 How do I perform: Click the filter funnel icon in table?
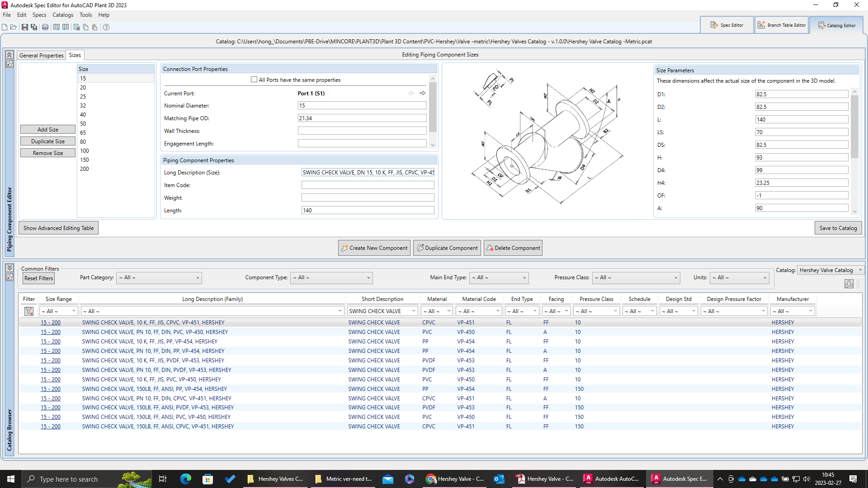coord(29,311)
